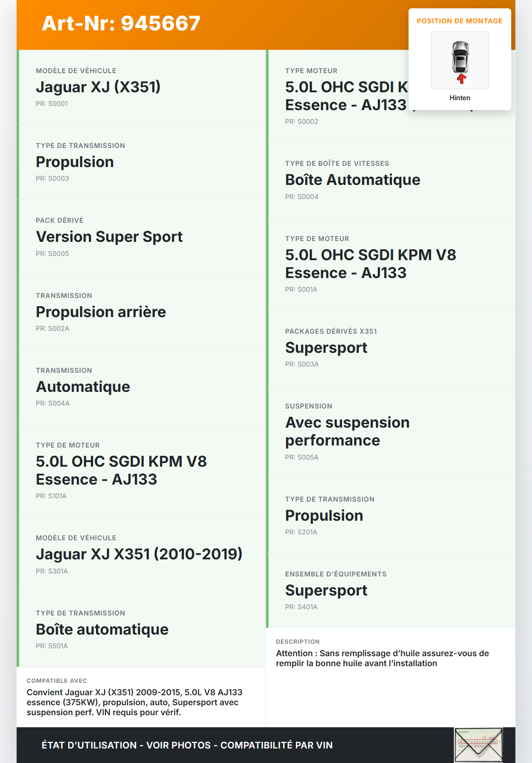
Task: Select the Jaguar XJ (X351) vehicle model entry
Action: pos(98,87)
